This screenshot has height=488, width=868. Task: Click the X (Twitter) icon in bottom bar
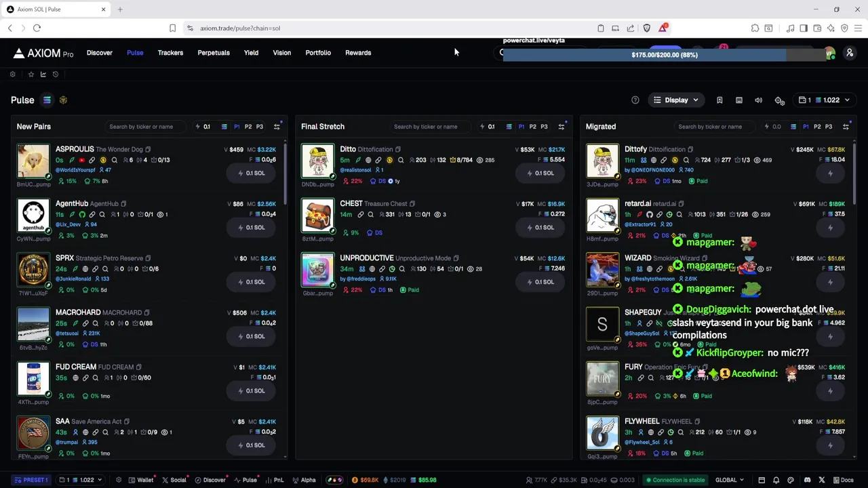click(x=822, y=480)
